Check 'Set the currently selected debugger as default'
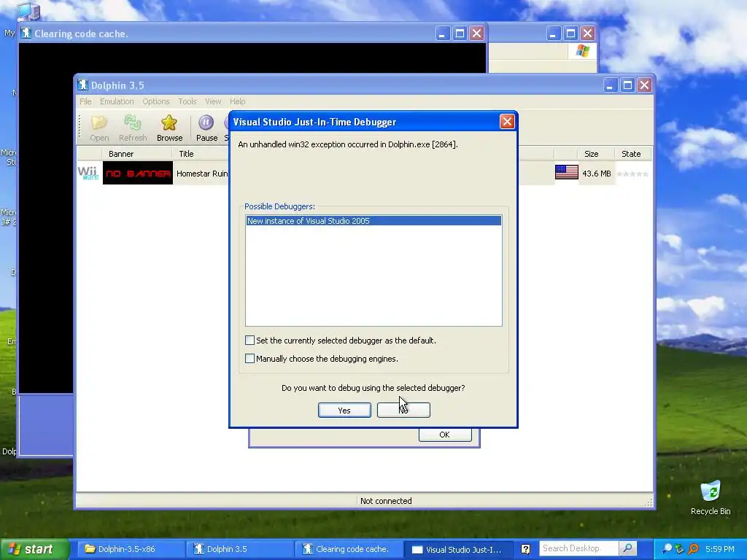Viewport: 747px width, 560px height. (249, 340)
